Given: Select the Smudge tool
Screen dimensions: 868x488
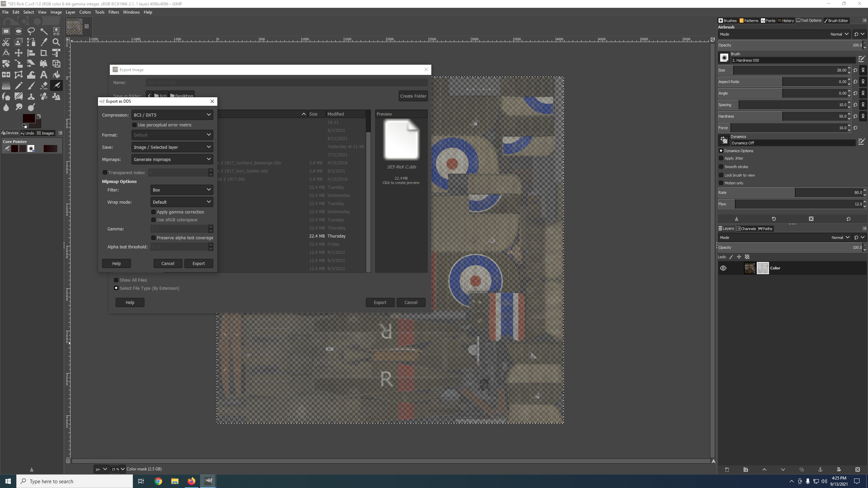Looking at the screenshot, I should pos(19,107).
